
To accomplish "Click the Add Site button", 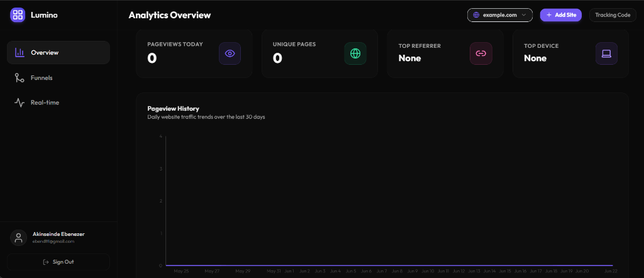I will coord(560,15).
